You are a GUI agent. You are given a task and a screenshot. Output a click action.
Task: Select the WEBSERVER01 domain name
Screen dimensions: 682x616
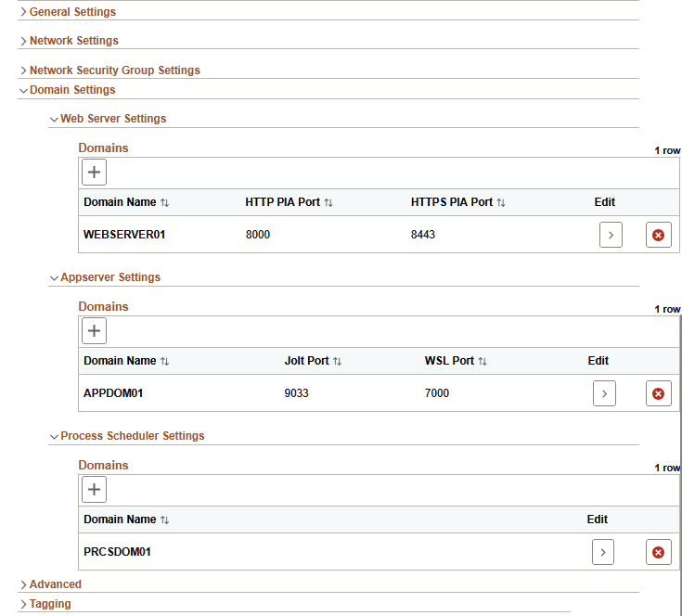pos(124,235)
